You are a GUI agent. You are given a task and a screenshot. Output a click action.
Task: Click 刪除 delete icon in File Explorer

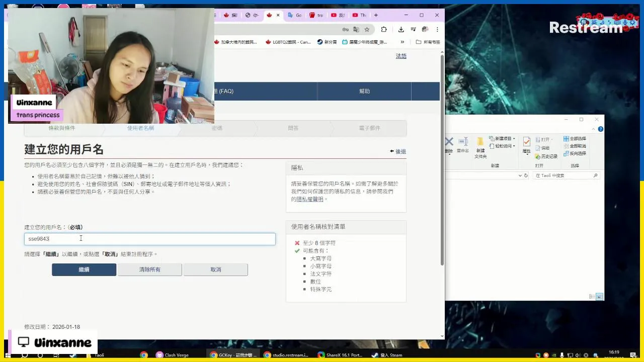(x=449, y=145)
